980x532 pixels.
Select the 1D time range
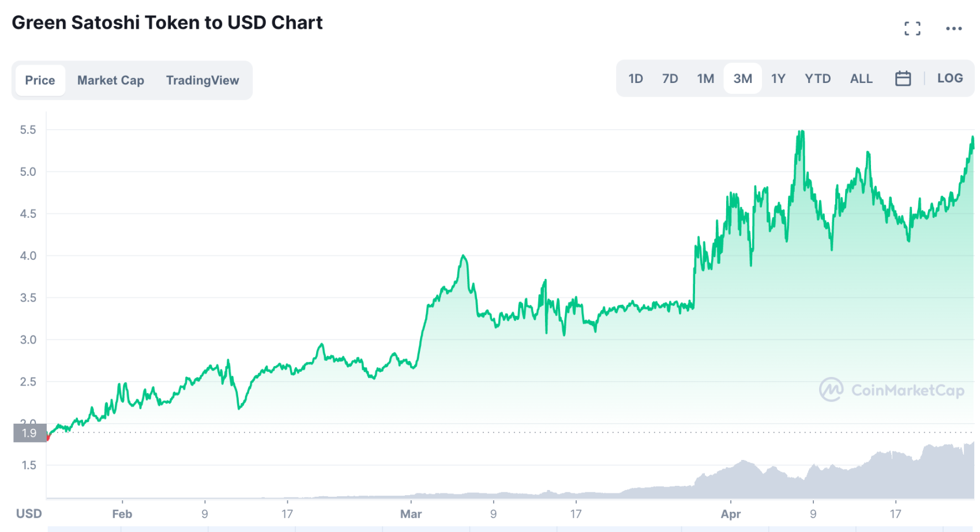635,78
